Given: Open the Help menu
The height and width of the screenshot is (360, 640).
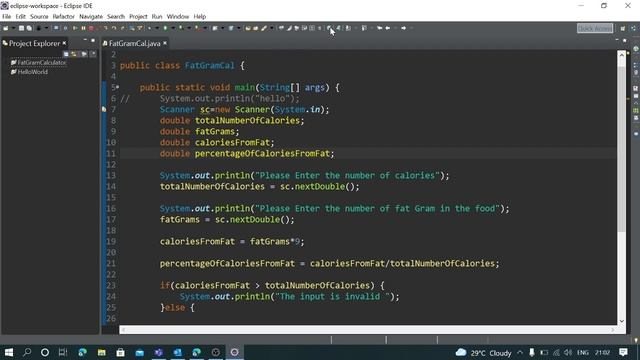Looking at the screenshot, I should pyautogui.click(x=200, y=17).
